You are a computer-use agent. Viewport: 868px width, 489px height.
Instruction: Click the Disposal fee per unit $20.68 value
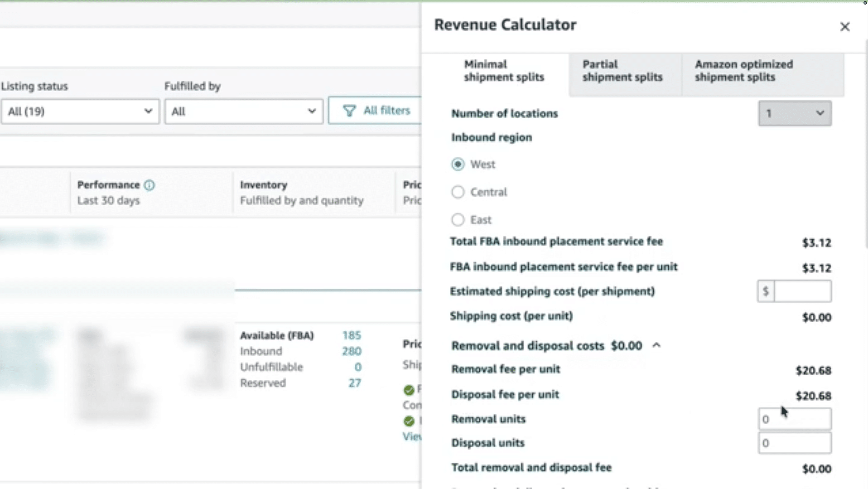coord(813,396)
